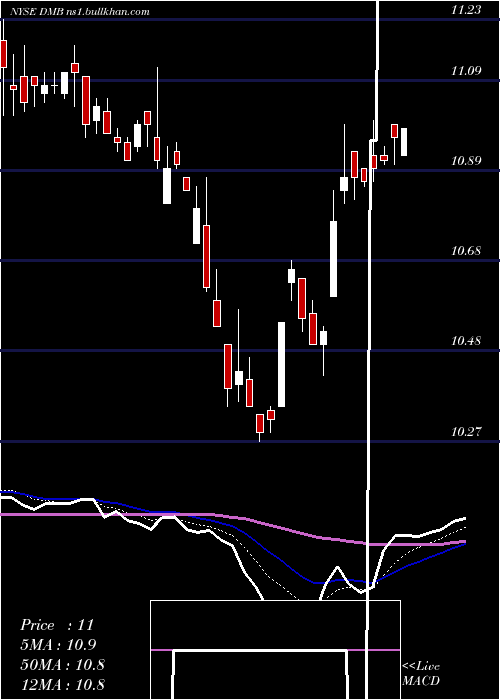This screenshot has width=500, height=700.
Task: Click the 10.68 price axis label
Action: click(x=466, y=250)
